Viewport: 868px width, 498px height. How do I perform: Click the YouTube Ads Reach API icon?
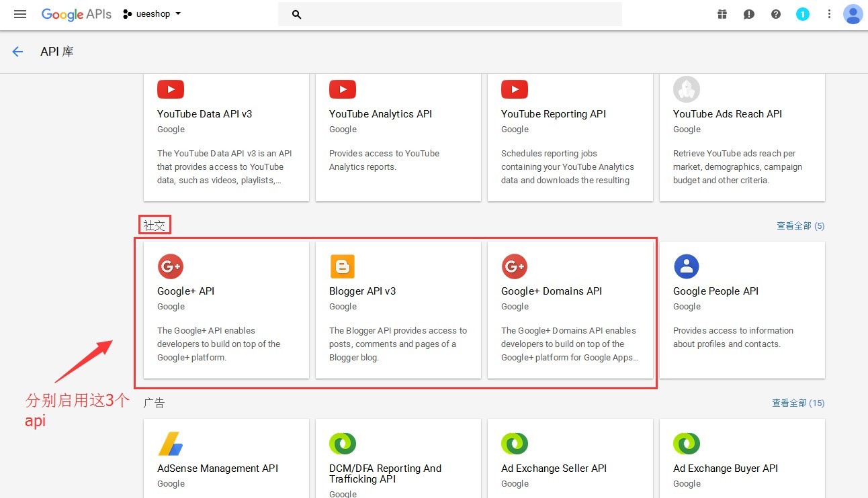687,89
